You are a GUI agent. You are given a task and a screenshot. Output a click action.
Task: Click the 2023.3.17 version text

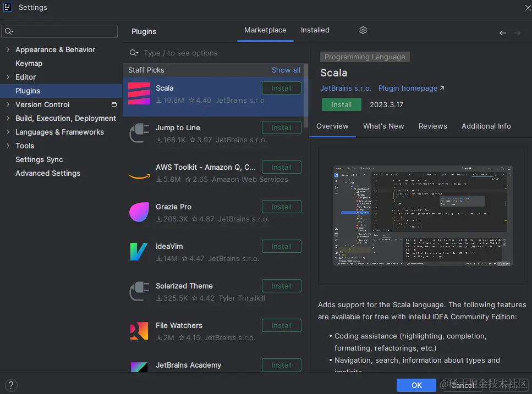coord(386,105)
